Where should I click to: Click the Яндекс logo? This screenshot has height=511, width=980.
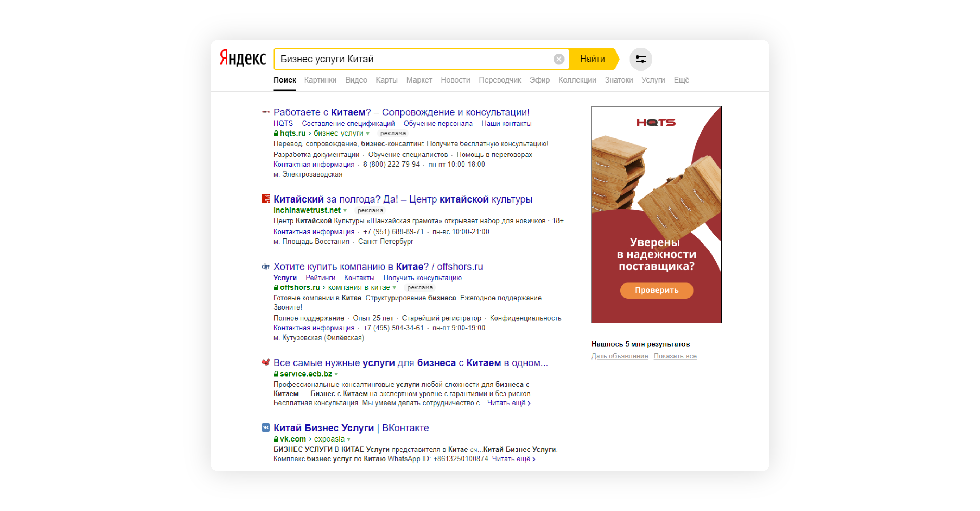pos(242,59)
